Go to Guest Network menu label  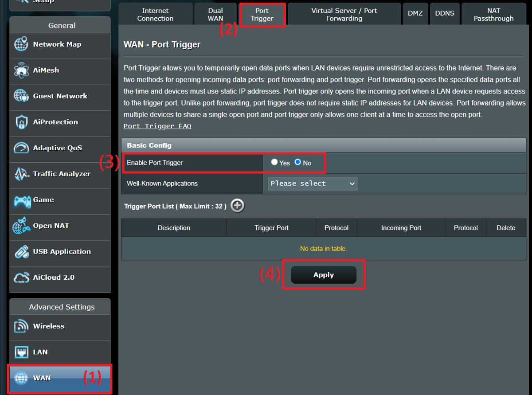click(x=60, y=96)
